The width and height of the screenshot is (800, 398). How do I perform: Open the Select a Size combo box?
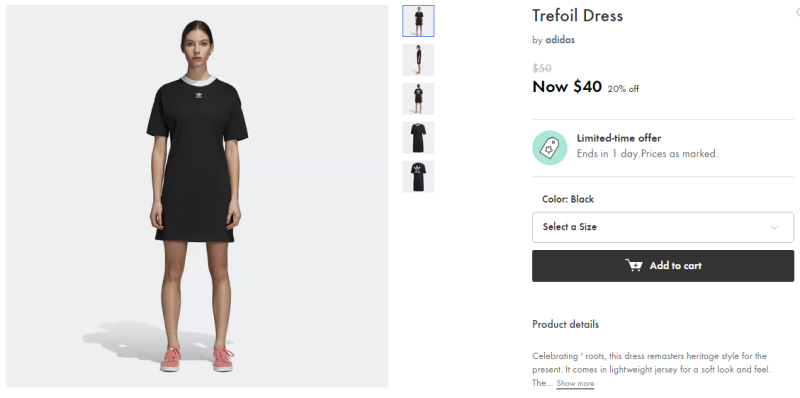663,227
